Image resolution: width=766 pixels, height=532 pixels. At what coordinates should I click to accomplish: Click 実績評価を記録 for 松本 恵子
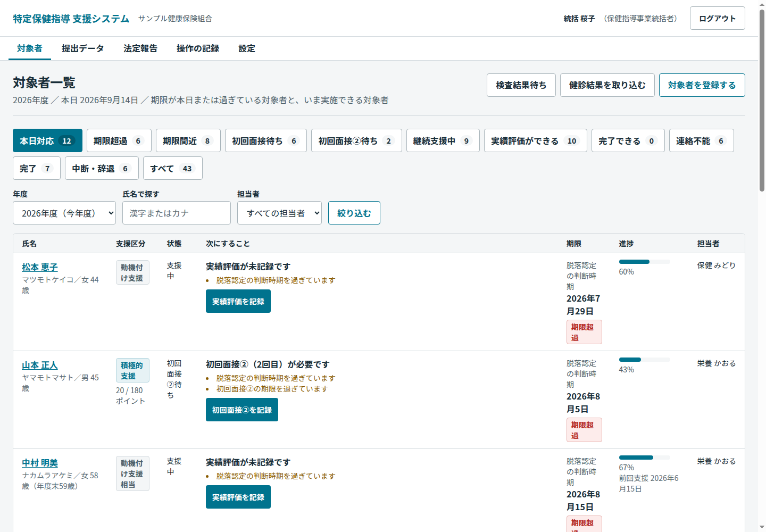click(238, 301)
